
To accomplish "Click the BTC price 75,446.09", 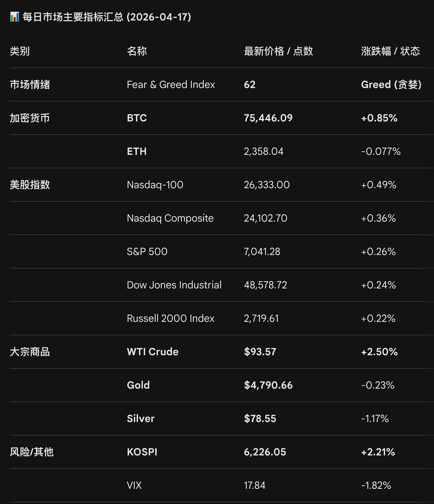I will [x=268, y=118].
